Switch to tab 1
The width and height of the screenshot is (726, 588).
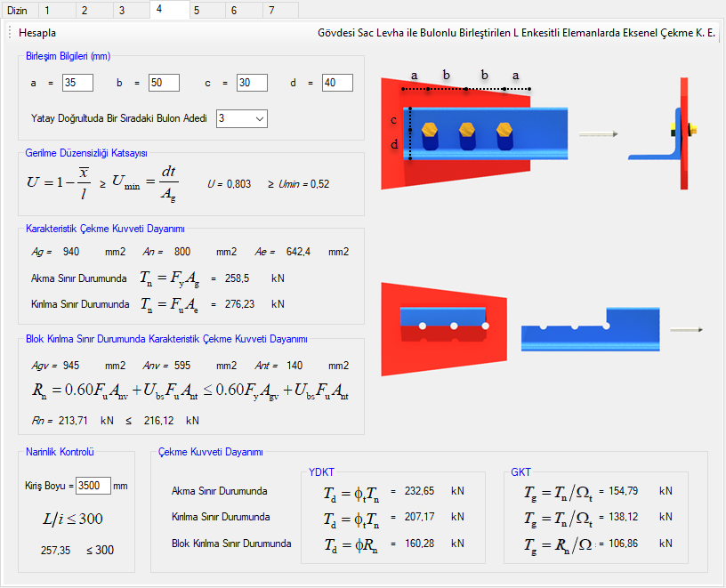click(x=57, y=10)
